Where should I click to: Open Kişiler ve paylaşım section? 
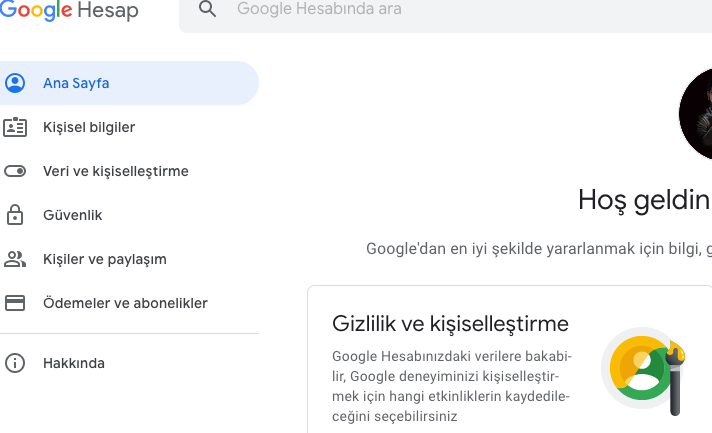104,259
